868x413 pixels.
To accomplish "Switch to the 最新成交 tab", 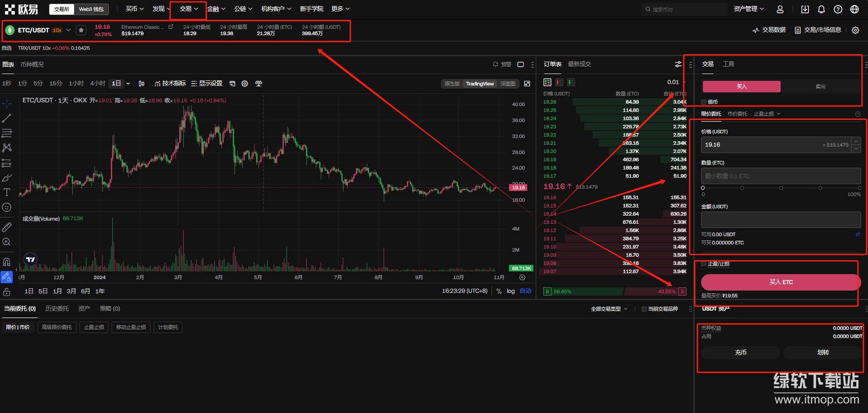I will pyautogui.click(x=579, y=64).
